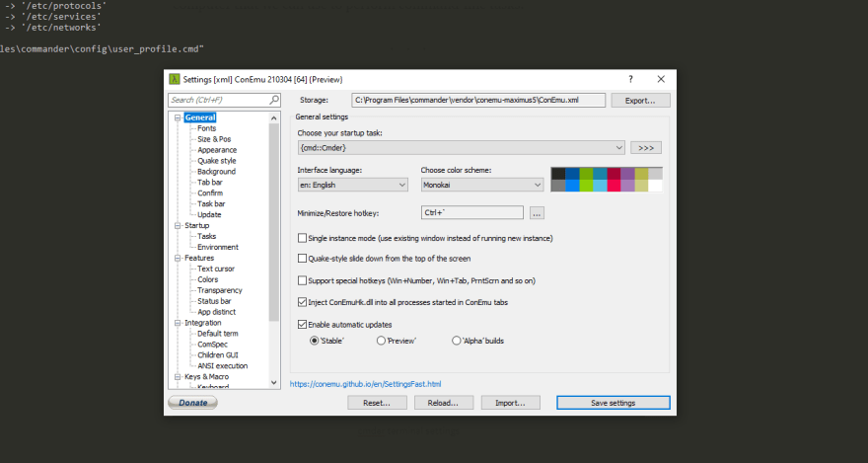Click the Export... button
Viewport: 868px width, 463px height.
click(x=640, y=101)
